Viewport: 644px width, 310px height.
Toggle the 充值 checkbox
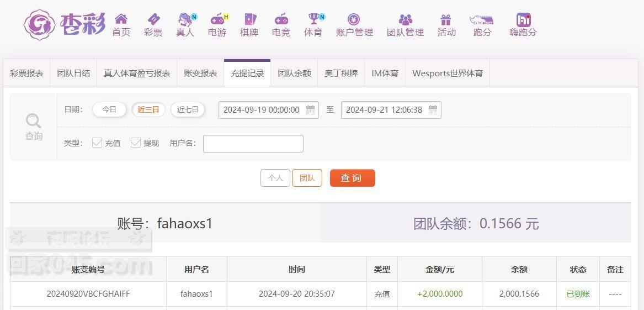click(x=97, y=143)
